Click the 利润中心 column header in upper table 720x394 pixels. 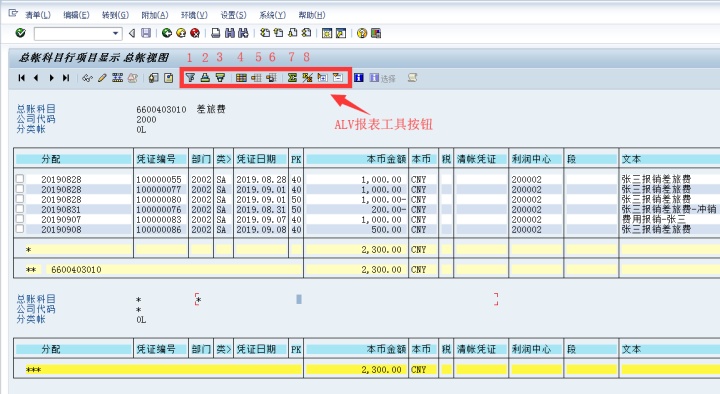click(536, 159)
